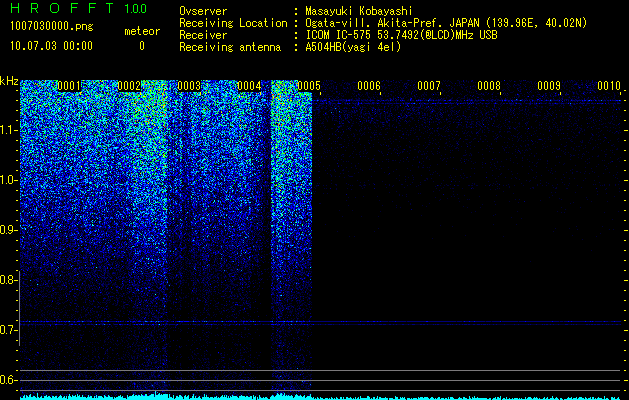629x400 pixels.
Task: Select the observer name Masayuki Kobayashi
Action: pos(359,11)
